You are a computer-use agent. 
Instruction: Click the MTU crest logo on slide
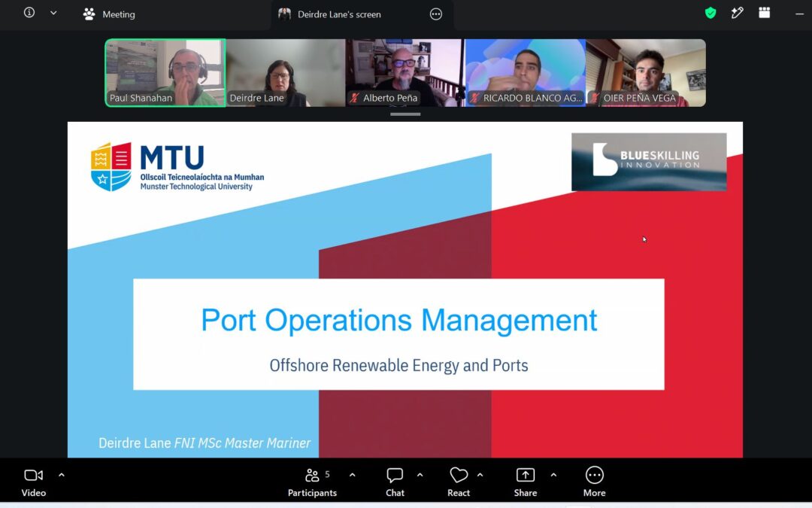[x=111, y=167]
